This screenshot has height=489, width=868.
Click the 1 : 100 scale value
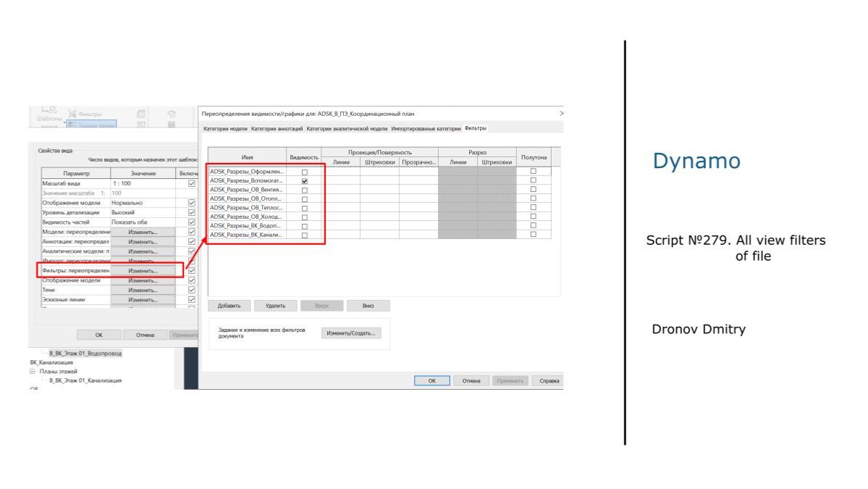click(143, 183)
